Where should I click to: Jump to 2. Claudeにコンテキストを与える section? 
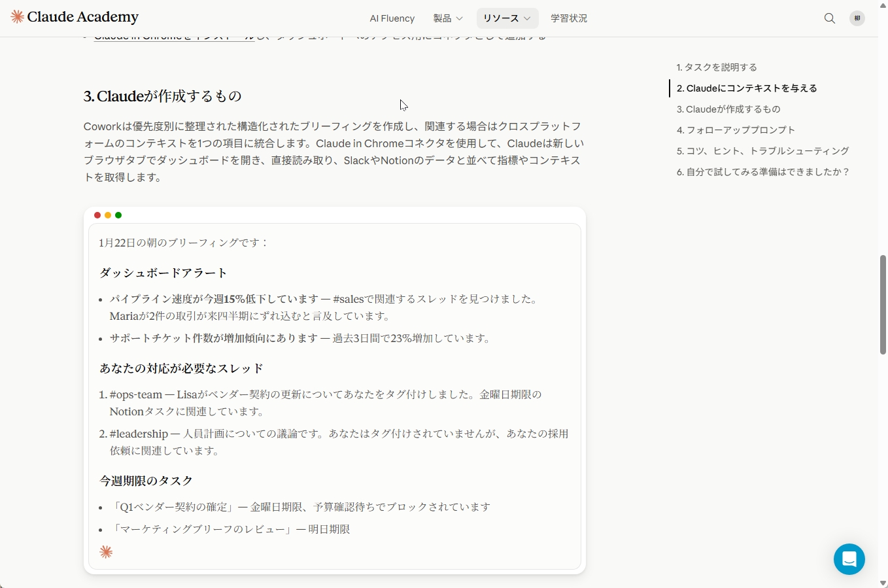747,88
